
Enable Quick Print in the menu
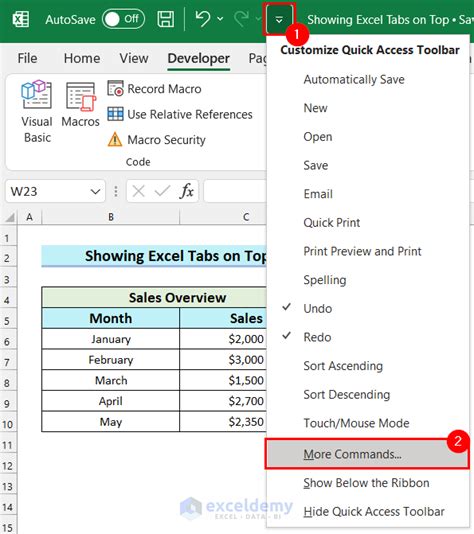[x=367, y=222]
